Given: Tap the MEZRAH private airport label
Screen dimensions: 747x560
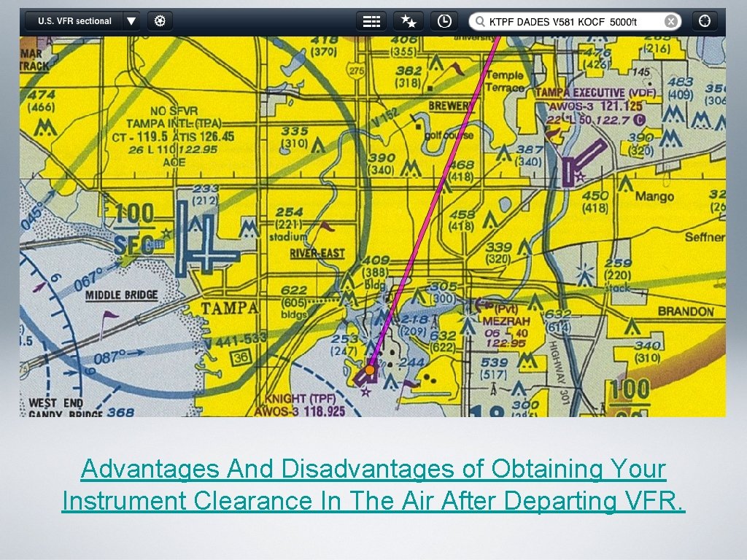Looking at the screenshot, I should (506, 322).
